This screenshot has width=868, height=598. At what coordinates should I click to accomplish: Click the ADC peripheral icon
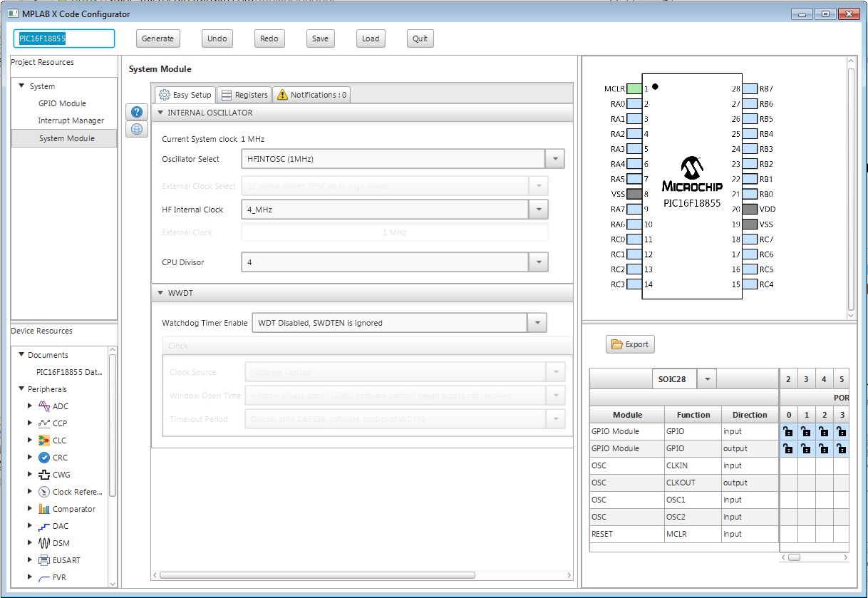point(44,406)
